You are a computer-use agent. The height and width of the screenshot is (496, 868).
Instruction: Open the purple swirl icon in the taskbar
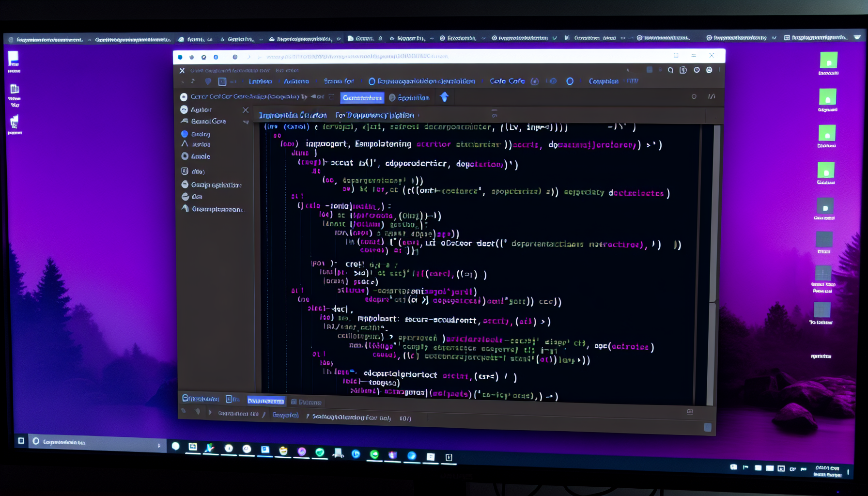(302, 452)
